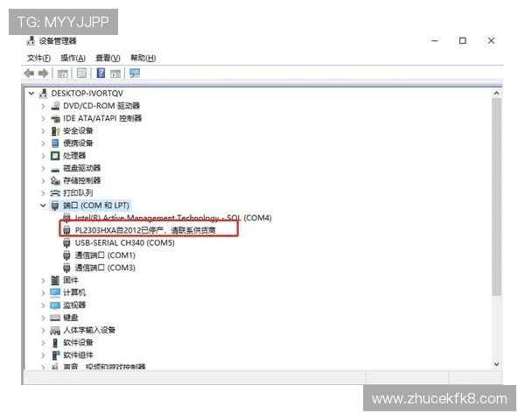The image size is (525, 420).
Task: Collapse the DESKTOP-IVORTQV root node
Action: 31,93
